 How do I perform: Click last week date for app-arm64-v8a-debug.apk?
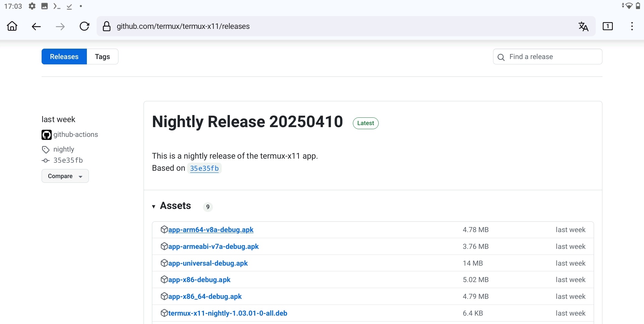pyautogui.click(x=571, y=230)
